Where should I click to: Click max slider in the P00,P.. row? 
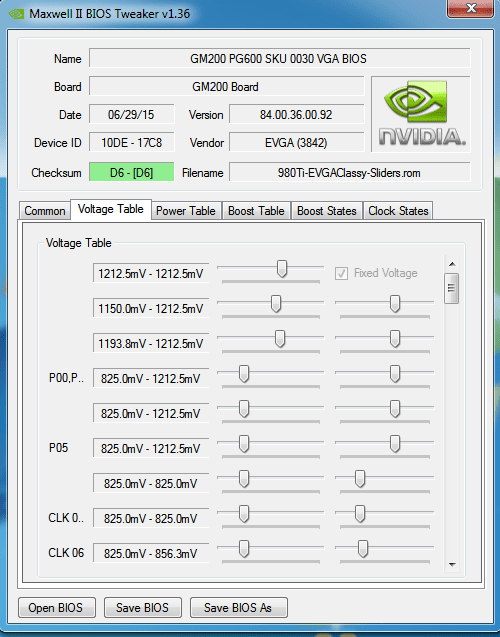coord(395,374)
